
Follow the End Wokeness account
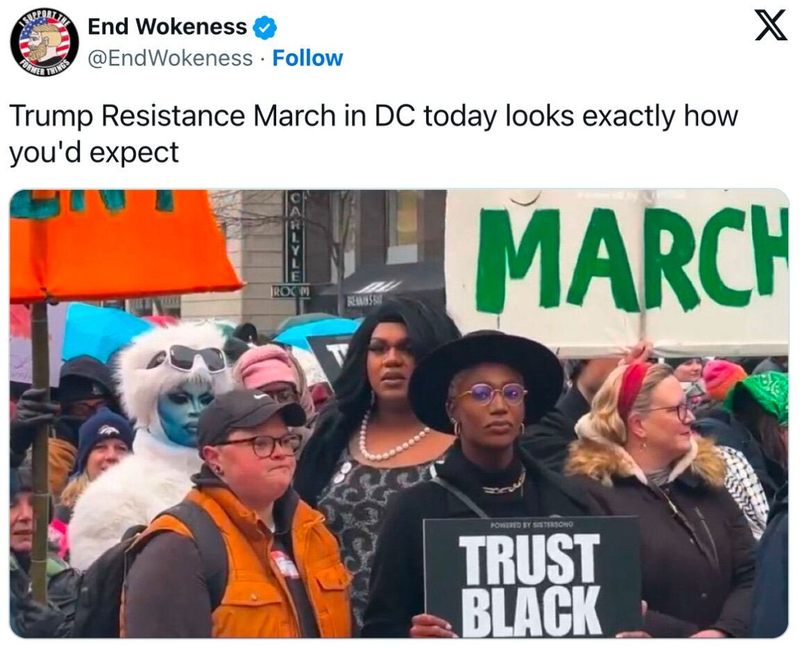click(307, 58)
